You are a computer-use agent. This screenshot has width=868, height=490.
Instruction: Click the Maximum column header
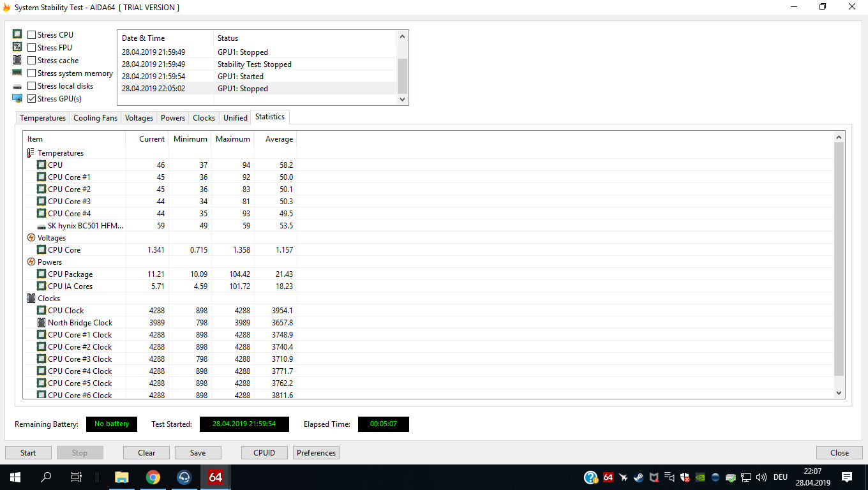(x=233, y=139)
